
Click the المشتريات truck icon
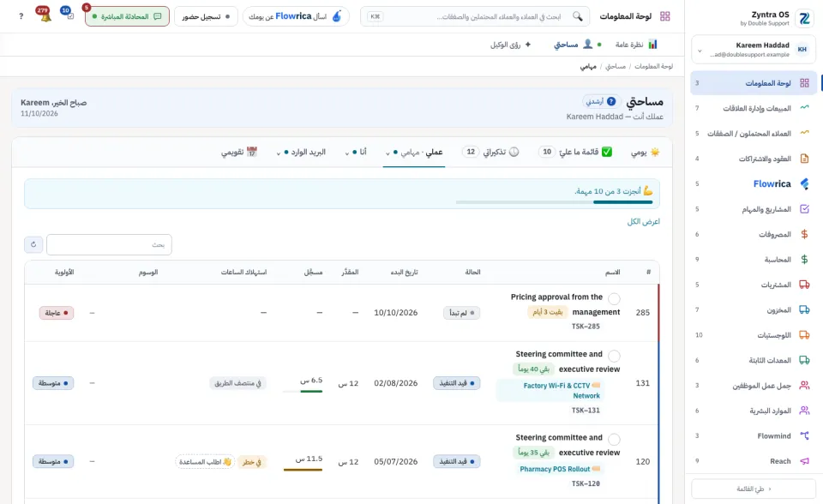click(804, 285)
